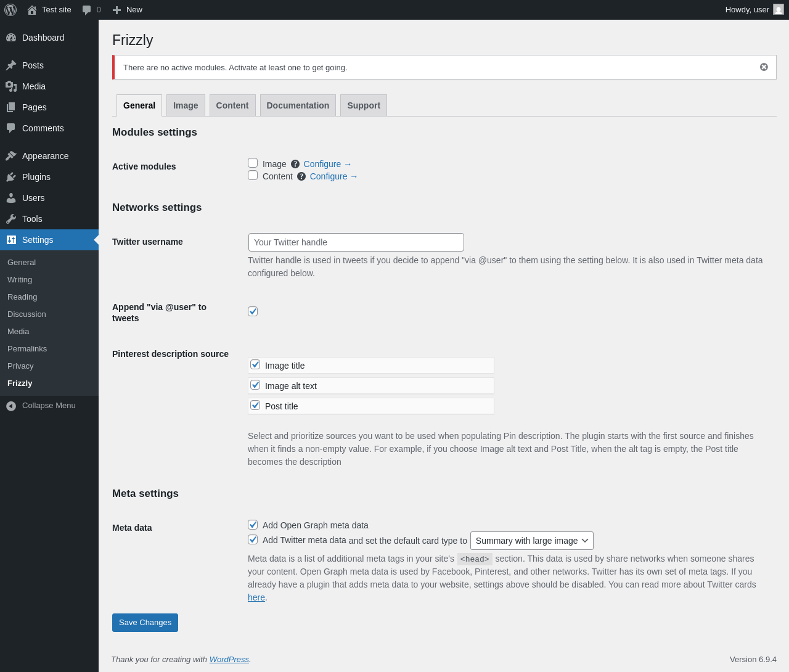Open Reading settings submenu item
Viewport: 789px width, 672px height.
(22, 297)
